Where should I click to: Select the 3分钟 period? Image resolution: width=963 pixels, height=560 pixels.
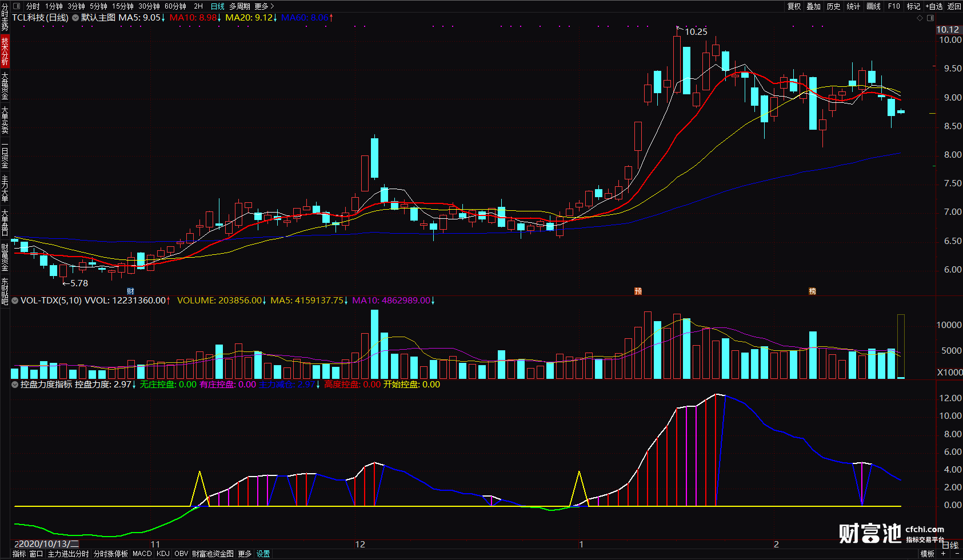[76, 6]
